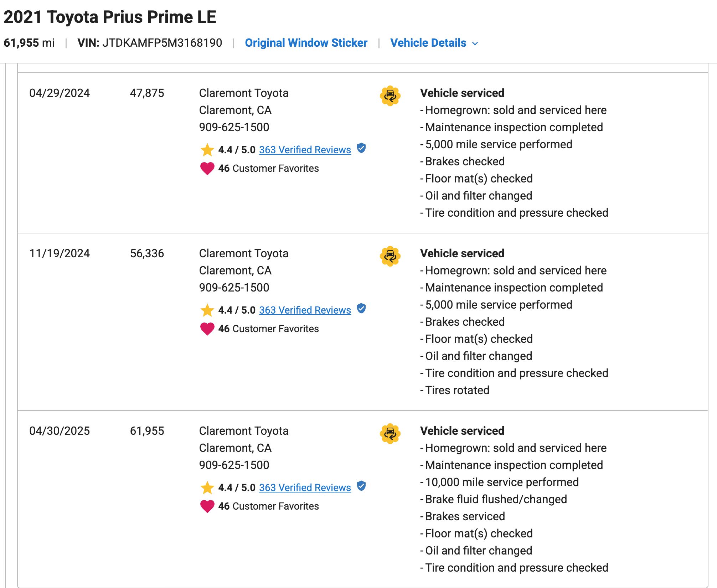Click the 4.4 / 5.0 rating in 11/19/2024 row

click(x=237, y=310)
